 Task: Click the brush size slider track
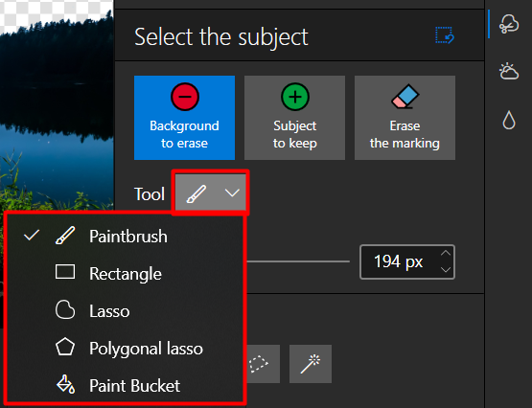pos(297,261)
